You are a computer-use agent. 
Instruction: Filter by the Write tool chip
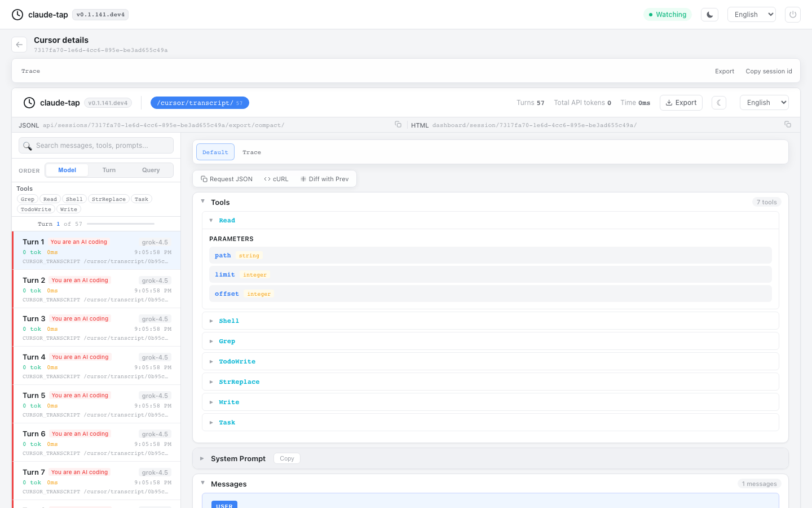[69, 209]
